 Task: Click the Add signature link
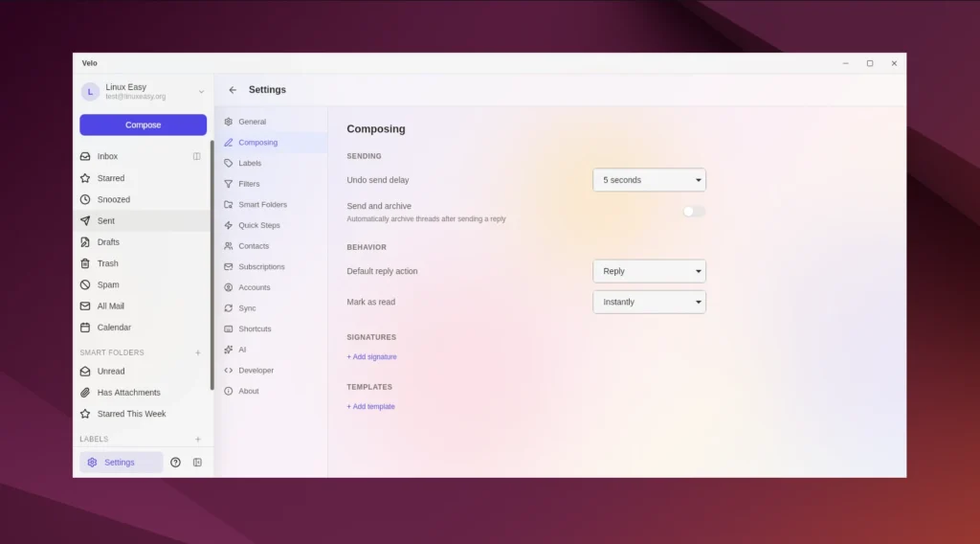click(371, 357)
